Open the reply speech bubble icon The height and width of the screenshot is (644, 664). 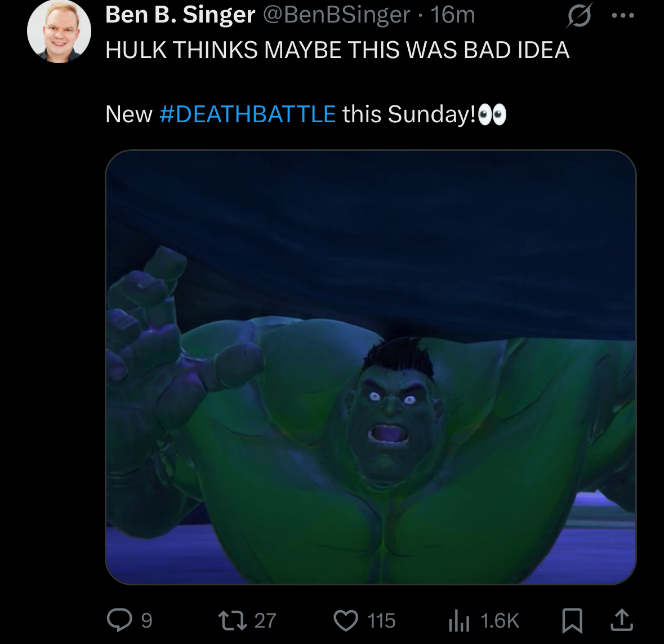coord(119,620)
